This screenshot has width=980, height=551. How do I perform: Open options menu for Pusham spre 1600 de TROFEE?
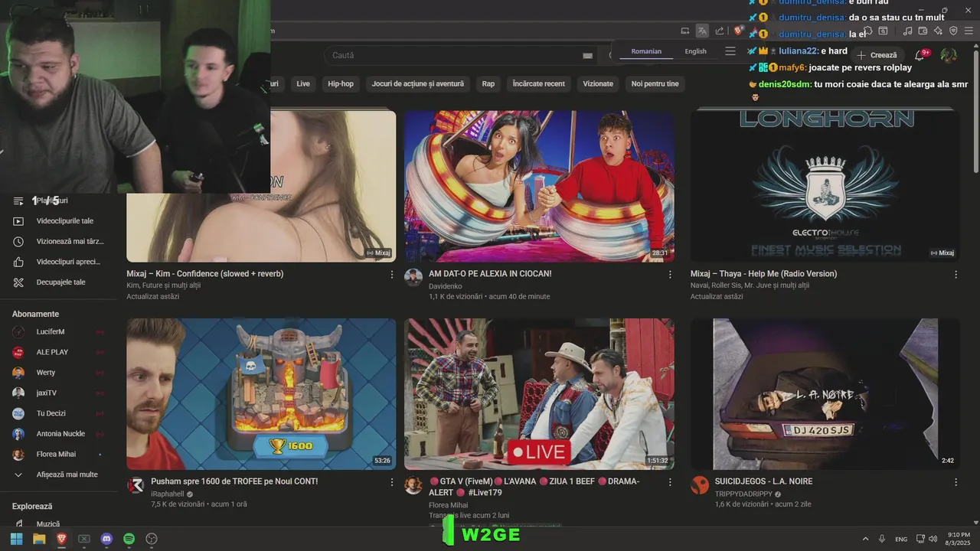coord(392,482)
